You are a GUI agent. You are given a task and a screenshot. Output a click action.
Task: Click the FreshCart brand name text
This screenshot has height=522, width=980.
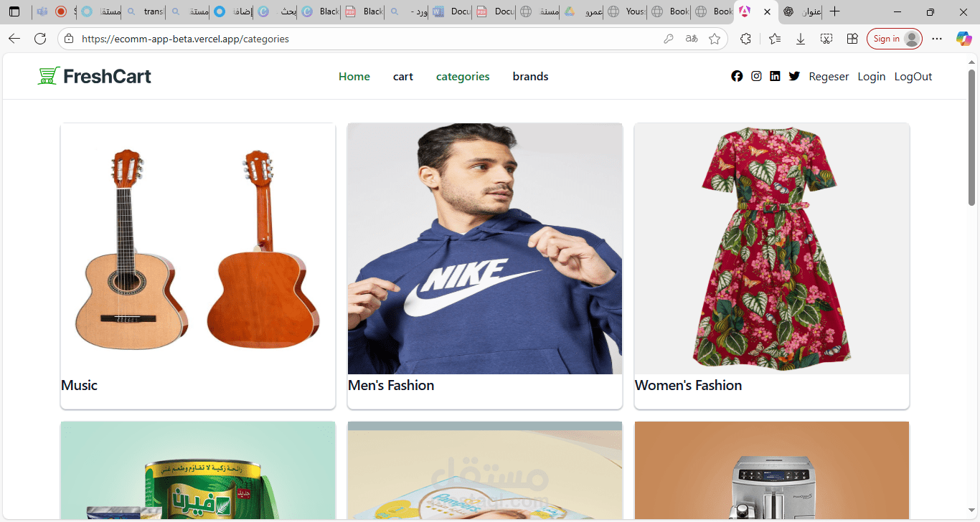click(107, 76)
